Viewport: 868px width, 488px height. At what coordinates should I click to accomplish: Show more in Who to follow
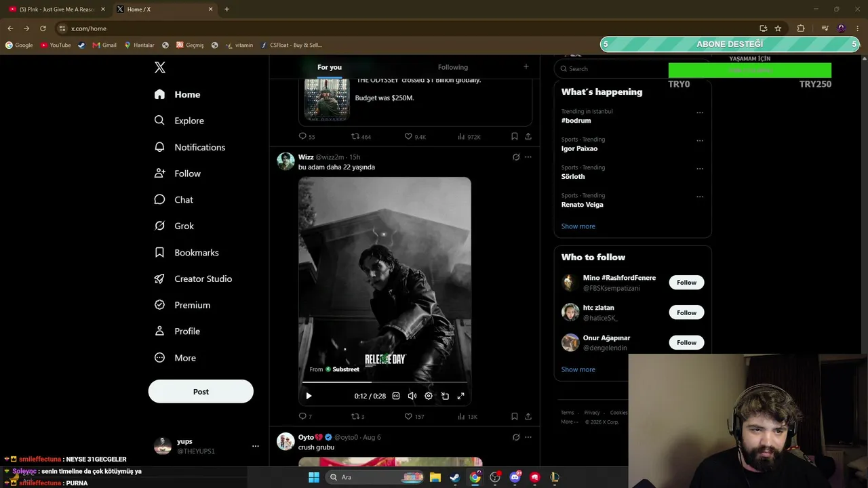click(x=578, y=369)
